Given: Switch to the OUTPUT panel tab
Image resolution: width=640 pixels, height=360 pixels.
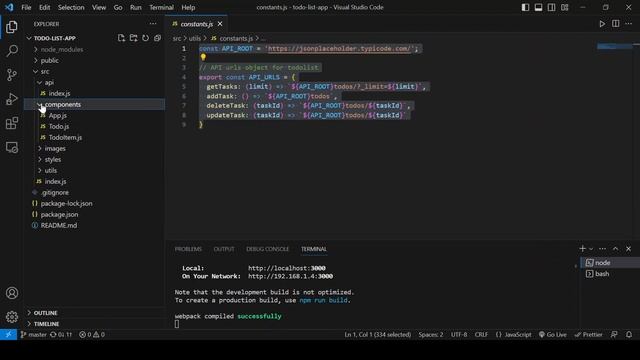Looking at the screenshot, I should [224, 249].
